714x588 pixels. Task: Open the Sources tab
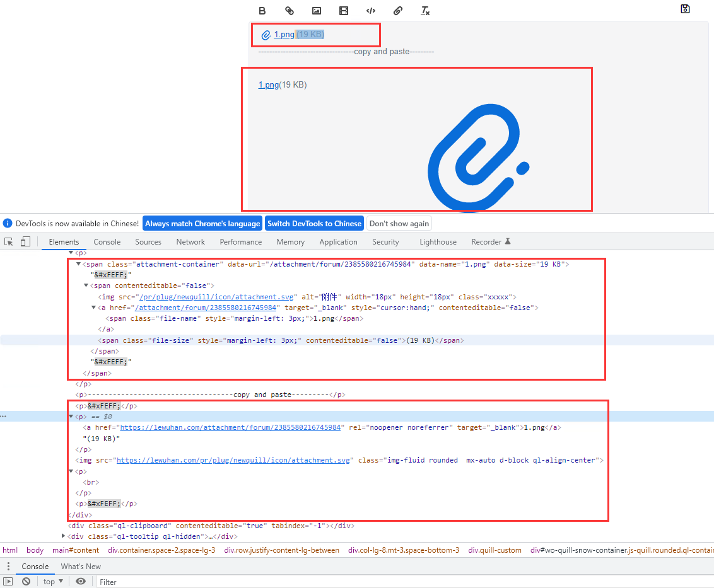pyautogui.click(x=148, y=242)
